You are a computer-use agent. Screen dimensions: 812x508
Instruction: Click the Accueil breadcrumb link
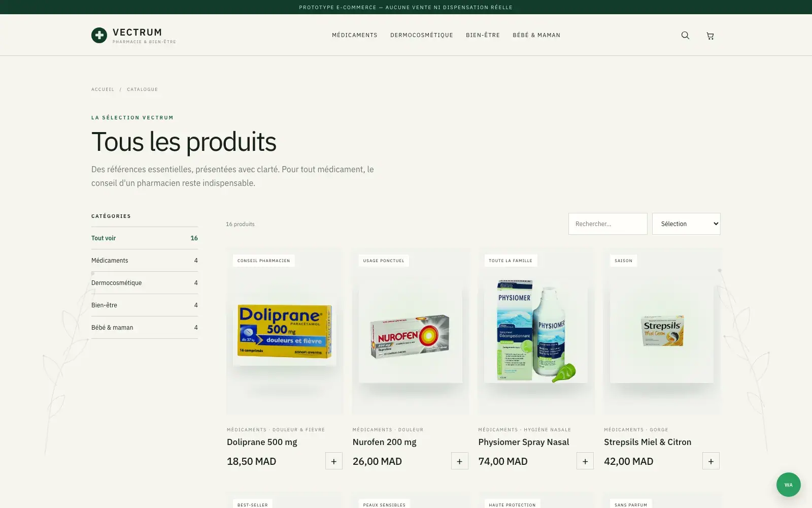pos(103,89)
